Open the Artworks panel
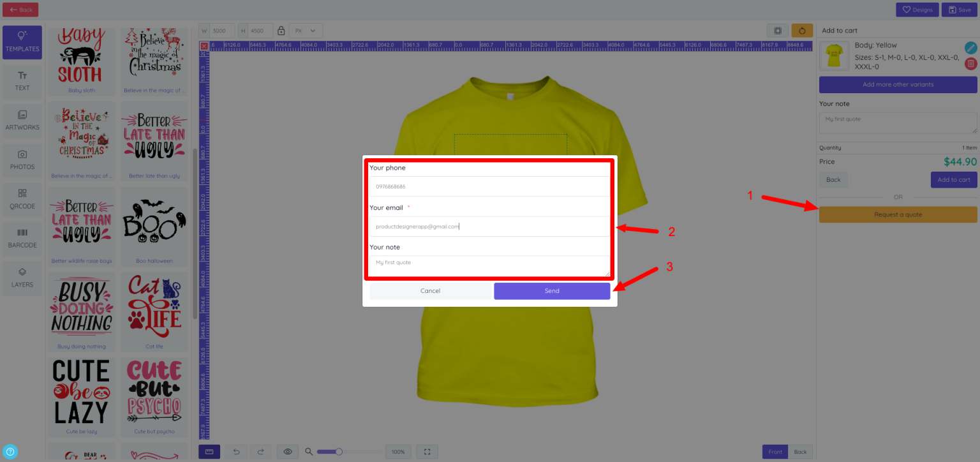980x462 pixels. tap(22, 121)
